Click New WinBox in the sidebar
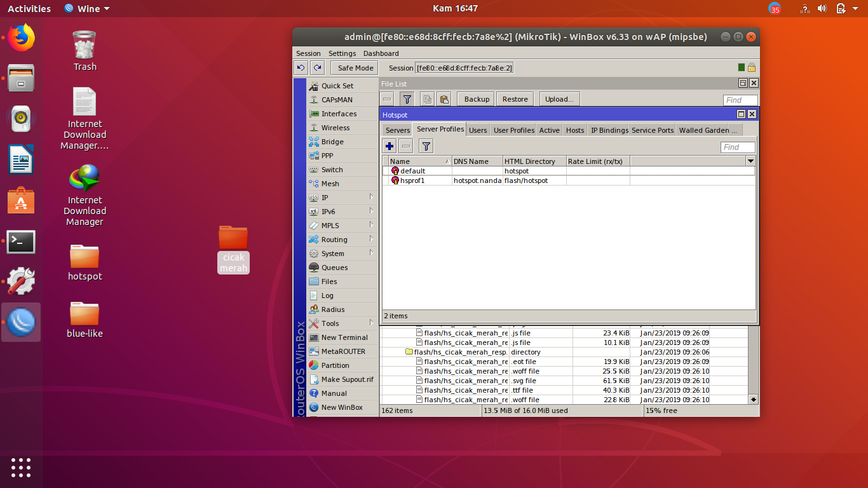Screen dimensions: 868x488 [x=342, y=407]
